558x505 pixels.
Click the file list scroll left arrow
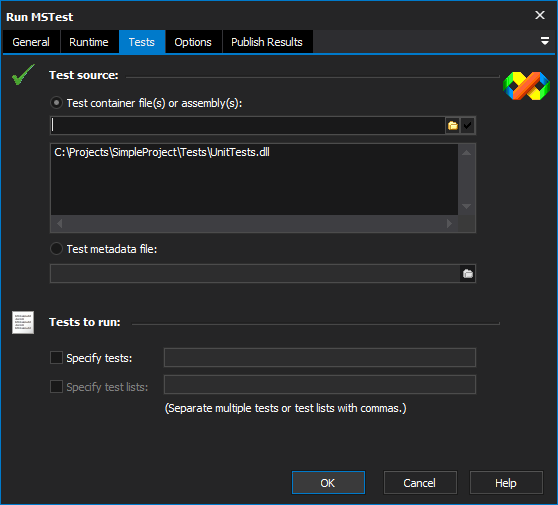click(59, 223)
